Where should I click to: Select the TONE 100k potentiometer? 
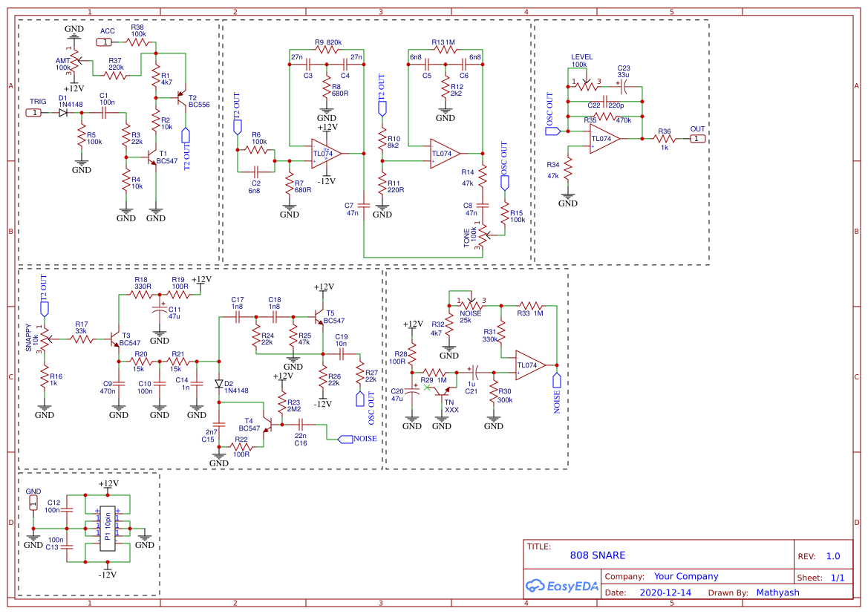click(x=483, y=236)
